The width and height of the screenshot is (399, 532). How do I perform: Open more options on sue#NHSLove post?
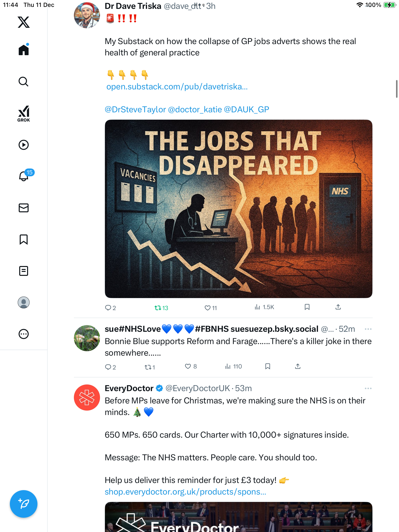368,329
